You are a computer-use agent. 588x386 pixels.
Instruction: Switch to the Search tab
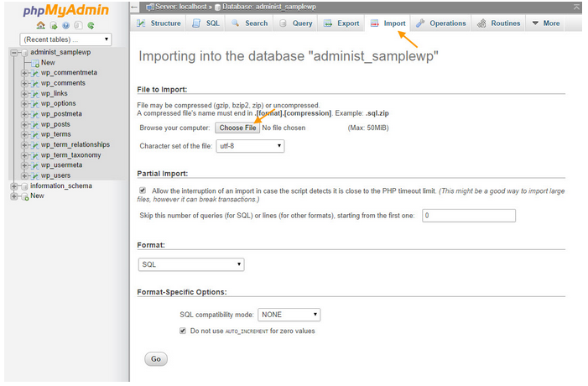click(x=249, y=23)
